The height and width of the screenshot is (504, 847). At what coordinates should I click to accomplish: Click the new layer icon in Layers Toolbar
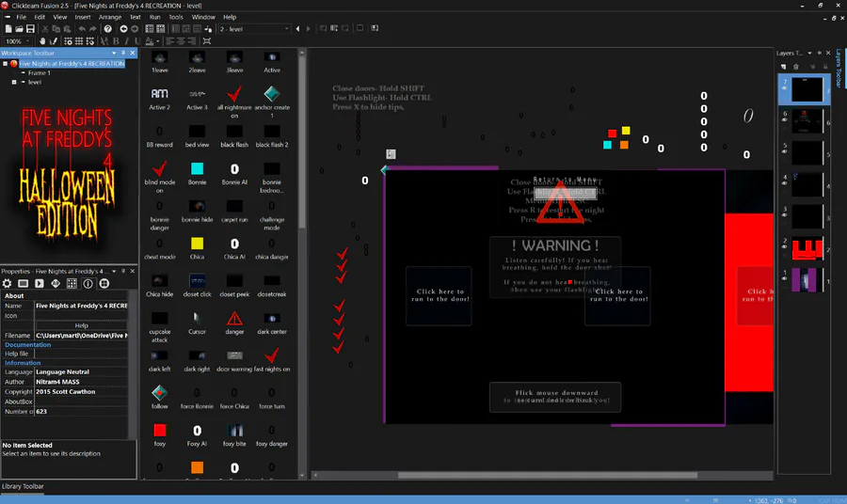point(783,67)
